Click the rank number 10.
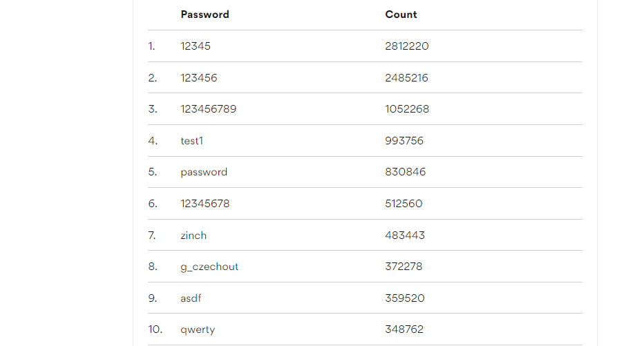 tap(153, 329)
